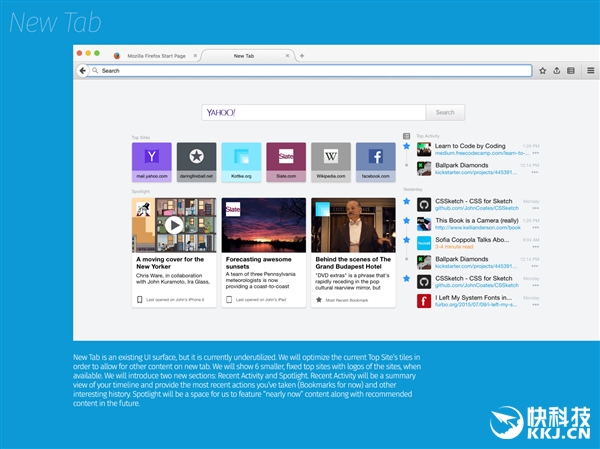Click 'Behind the scenes of The Grand Budapest Hotel'

pos(353,263)
